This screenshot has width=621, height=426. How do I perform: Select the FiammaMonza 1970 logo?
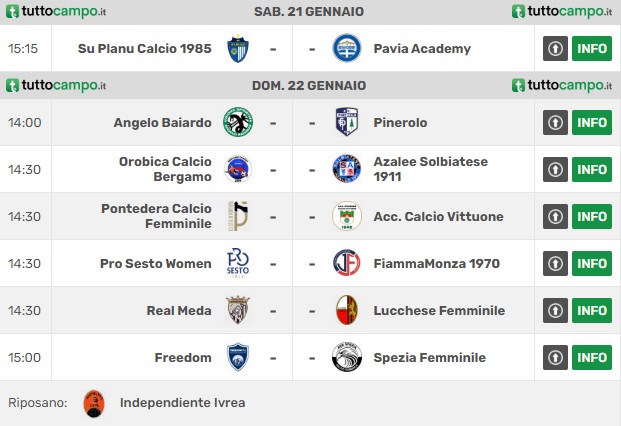pos(347,263)
